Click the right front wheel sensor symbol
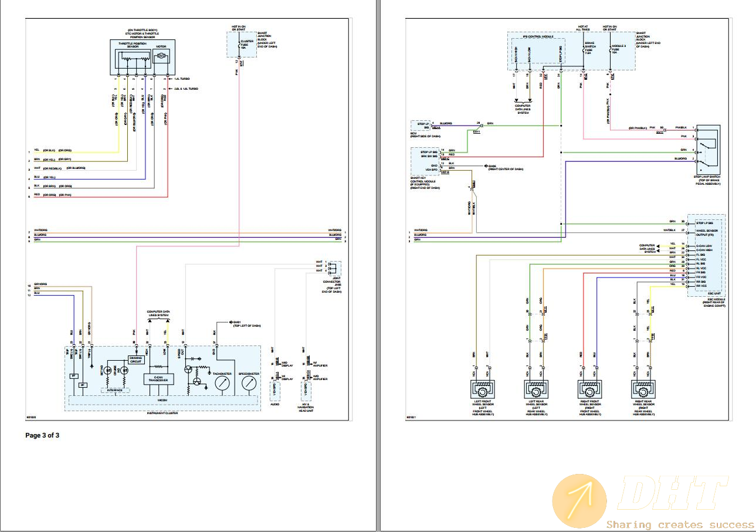Screen dimensions: 756x532 589,389
